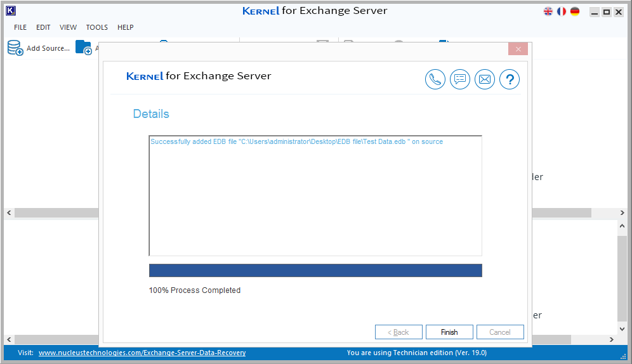Open the EDIT menu
Image resolution: width=632 pixels, height=364 pixels.
tap(43, 27)
